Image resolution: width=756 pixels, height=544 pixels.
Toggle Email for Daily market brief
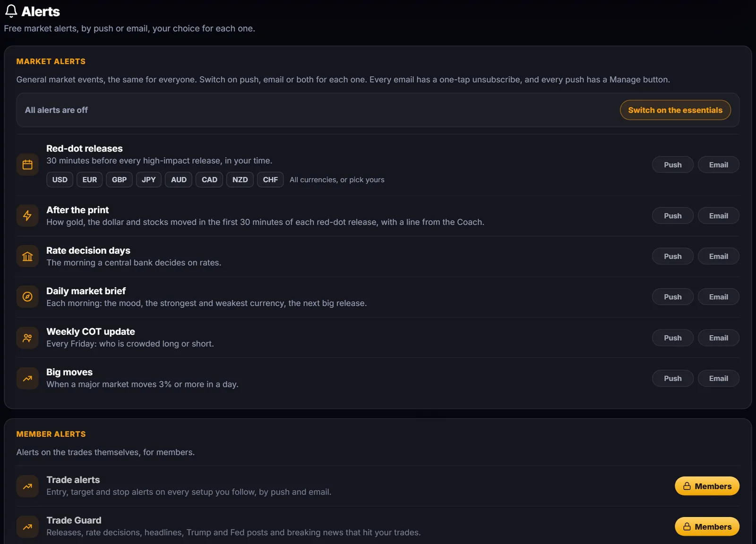point(718,297)
